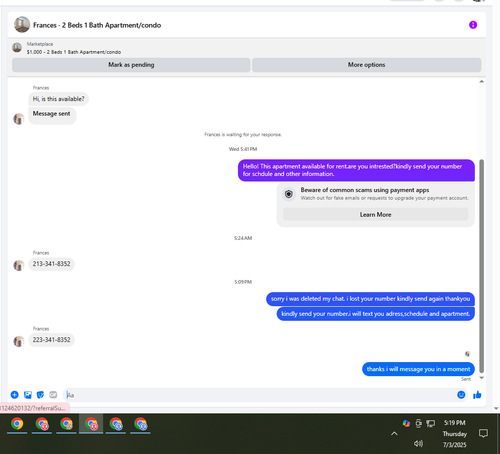The width and height of the screenshot is (500, 454).
Task: Open More options for listing
Action: 366,65
